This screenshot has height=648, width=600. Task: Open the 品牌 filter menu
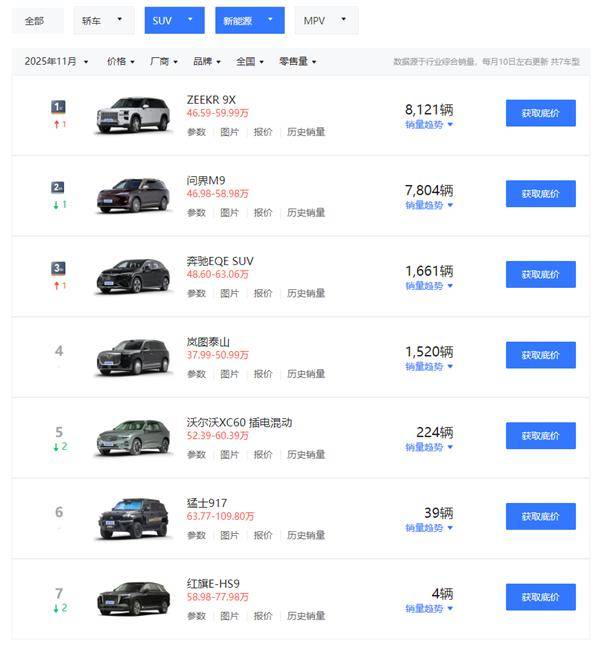(207, 61)
